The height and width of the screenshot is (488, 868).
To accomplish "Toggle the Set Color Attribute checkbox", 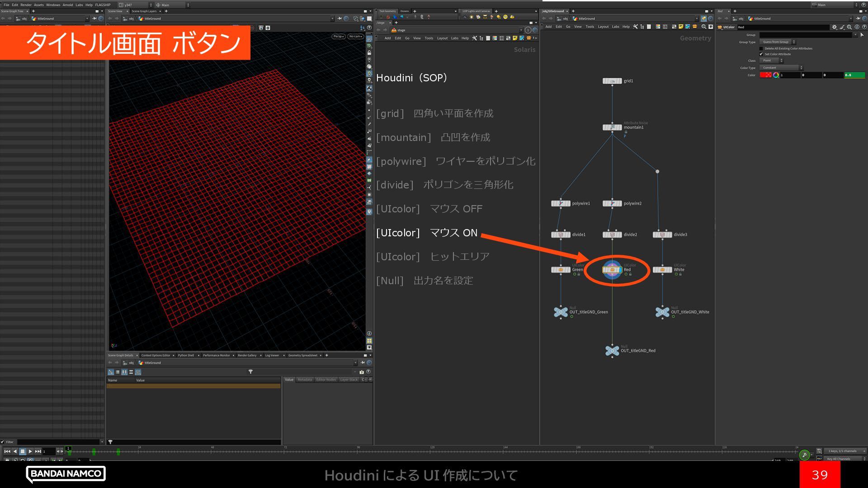I will [761, 54].
